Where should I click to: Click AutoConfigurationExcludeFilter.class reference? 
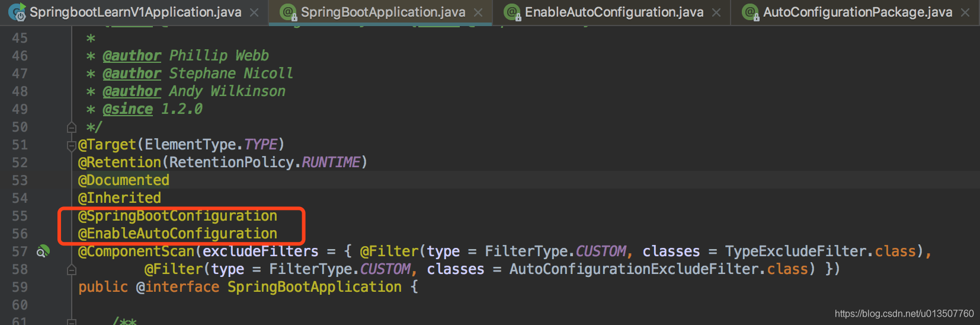(x=659, y=269)
